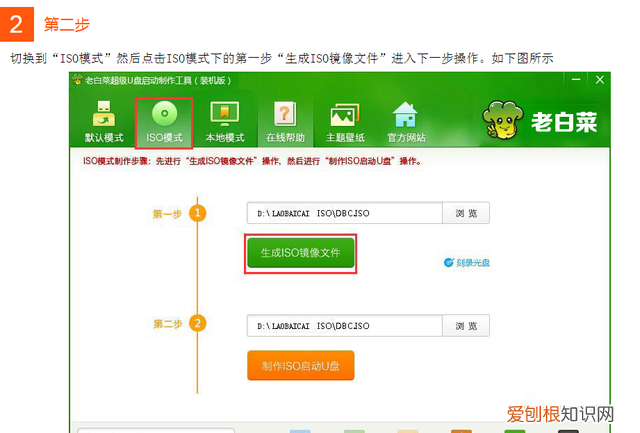640x433 pixels.
Task: Close the 老白菜 tool window
Action: tap(600, 80)
